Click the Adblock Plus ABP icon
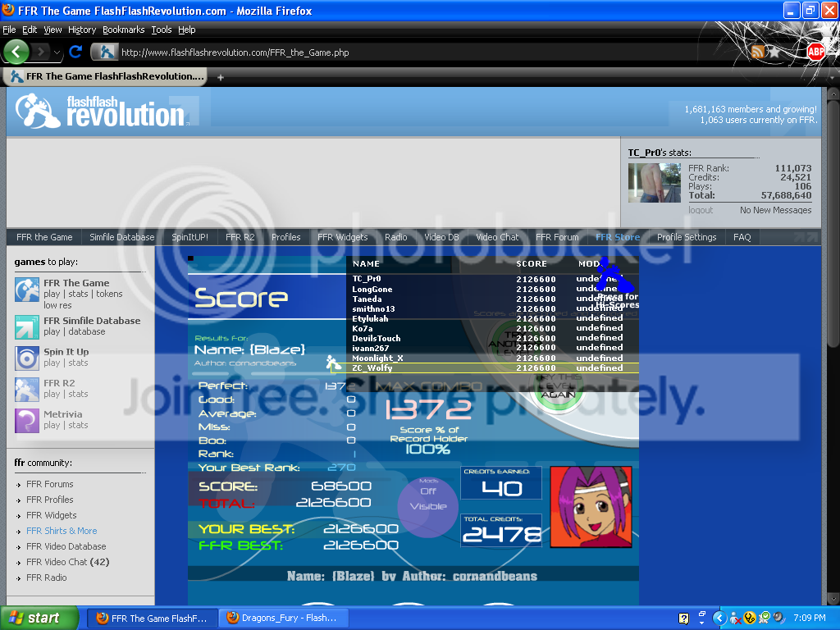Screen dimensions: 840x630 click(x=815, y=52)
